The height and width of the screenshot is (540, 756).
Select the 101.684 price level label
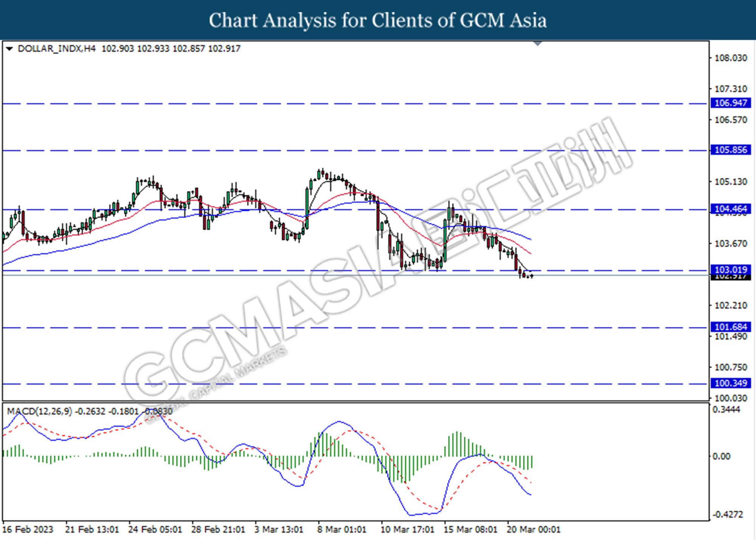730,327
